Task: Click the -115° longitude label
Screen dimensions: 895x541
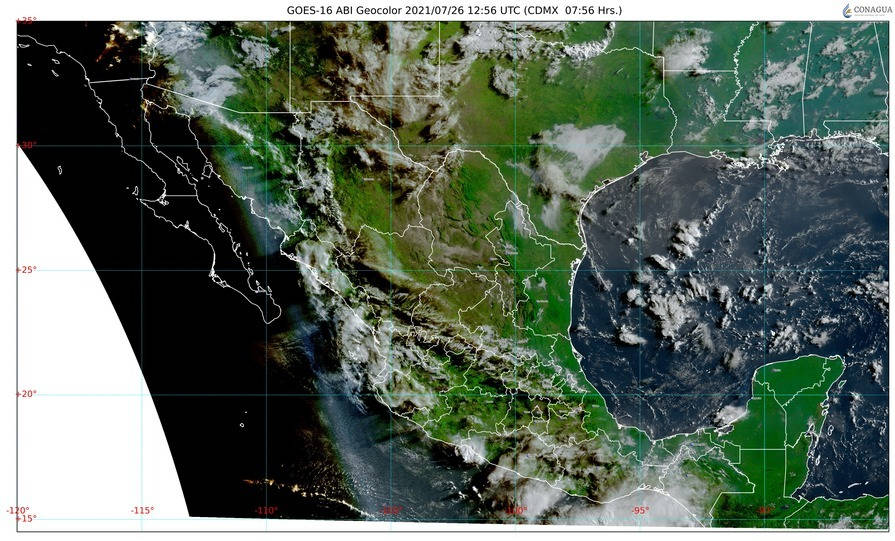Action: pos(141,510)
